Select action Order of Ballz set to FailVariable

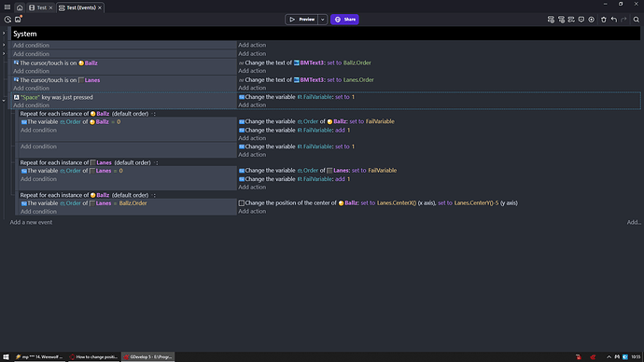316,121
